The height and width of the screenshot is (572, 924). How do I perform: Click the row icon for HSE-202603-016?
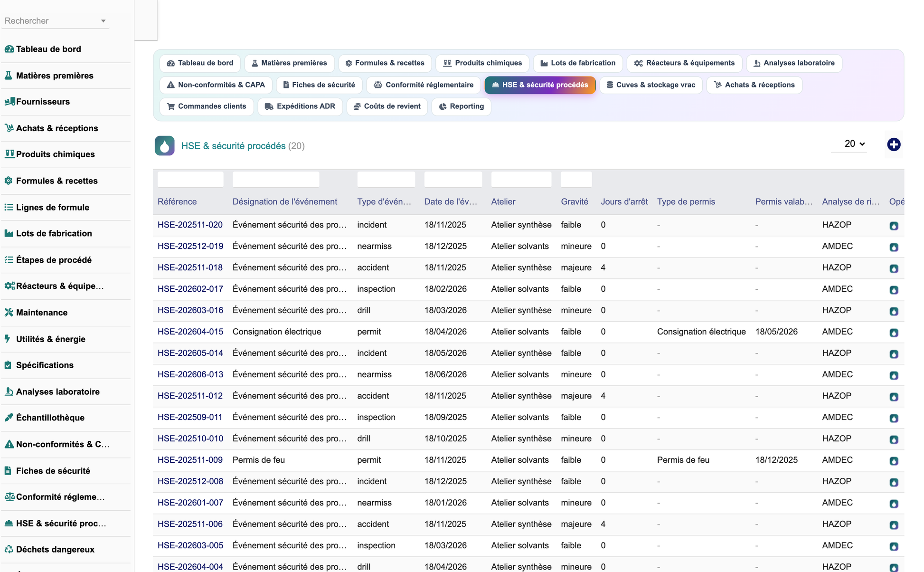point(894,311)
